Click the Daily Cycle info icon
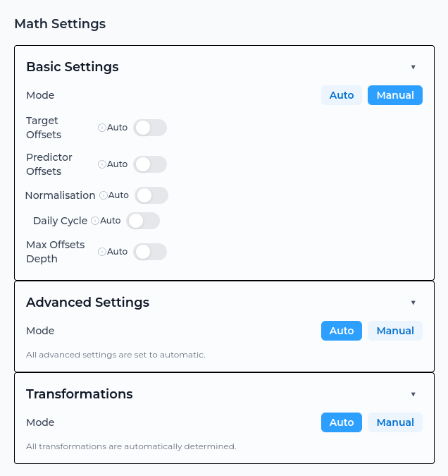The image size is (448, 476). [x=95, y=221]
